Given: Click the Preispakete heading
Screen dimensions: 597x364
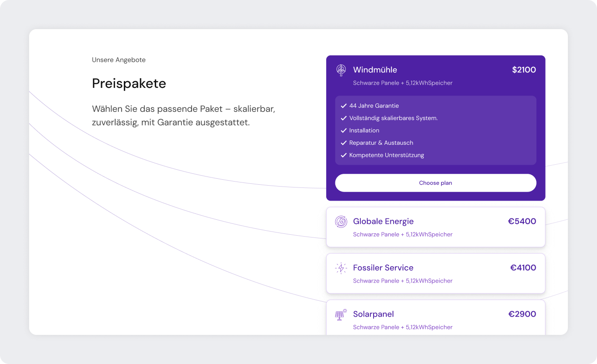Looking at the screenshot, I should [x=129, y=83].
